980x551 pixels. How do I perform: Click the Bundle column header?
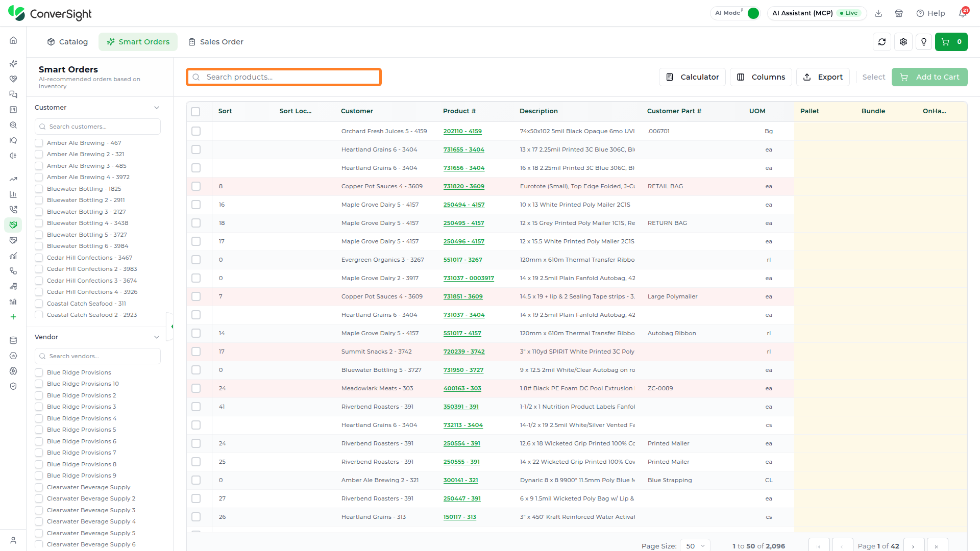click(x=873, y=111)
